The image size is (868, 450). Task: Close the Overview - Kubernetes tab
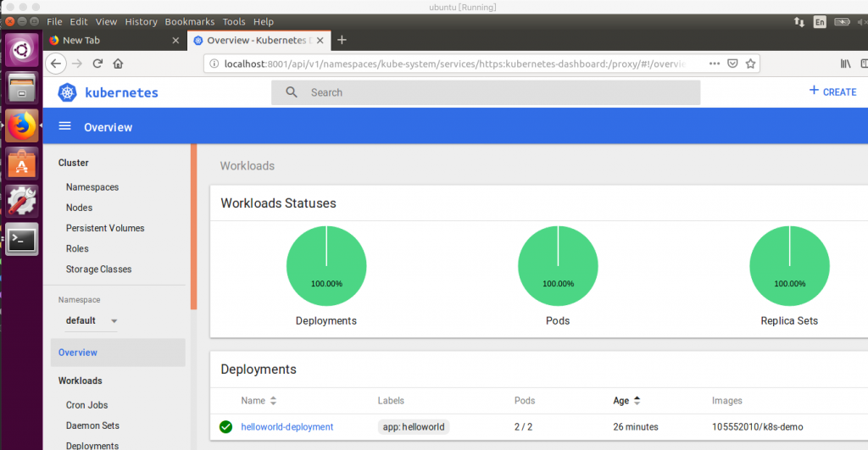pyautogui.click(x=320, y=41)
